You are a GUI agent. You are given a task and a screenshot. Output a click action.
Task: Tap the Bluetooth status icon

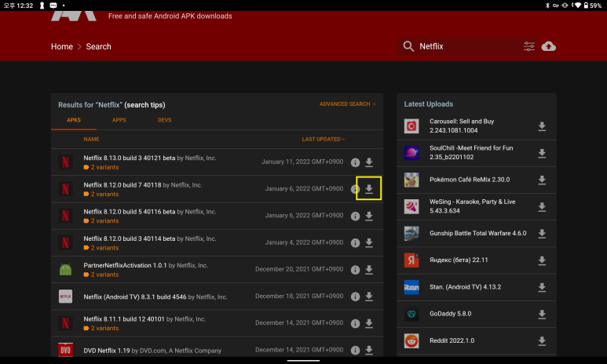(547, 5)
